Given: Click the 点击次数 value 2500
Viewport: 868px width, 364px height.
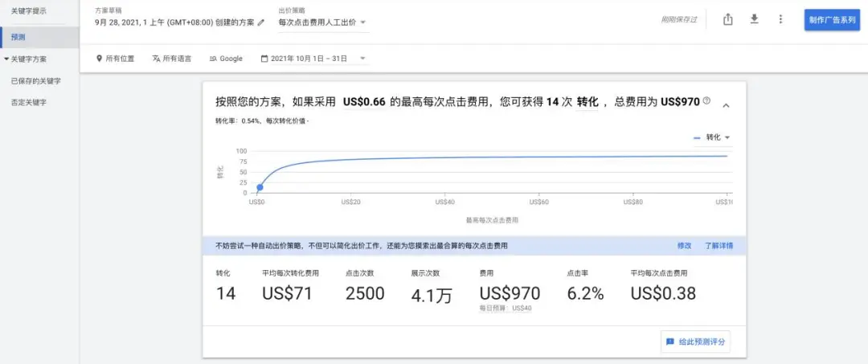Looking at the screenshot, I should click(x=365, y=293).
